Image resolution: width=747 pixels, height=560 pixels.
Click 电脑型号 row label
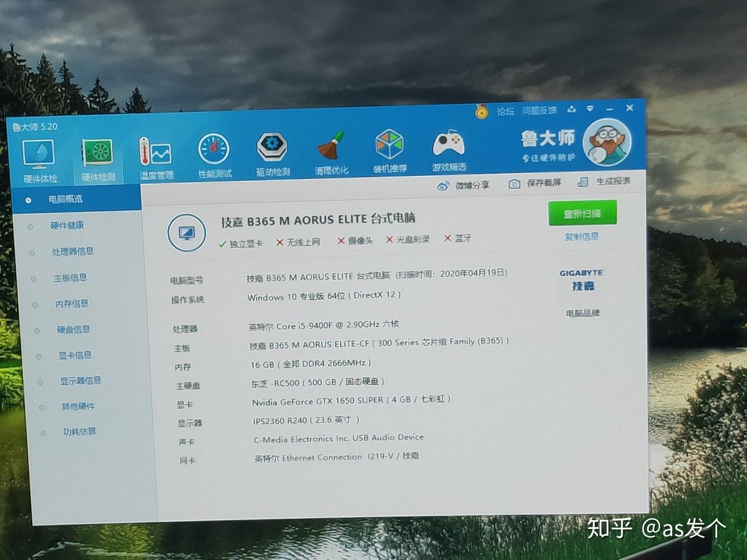coord(186,280)
